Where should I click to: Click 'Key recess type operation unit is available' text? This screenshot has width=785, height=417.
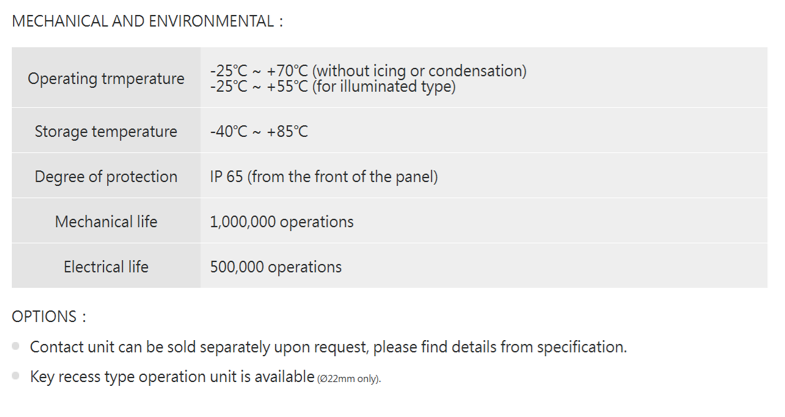click(172, 376)
